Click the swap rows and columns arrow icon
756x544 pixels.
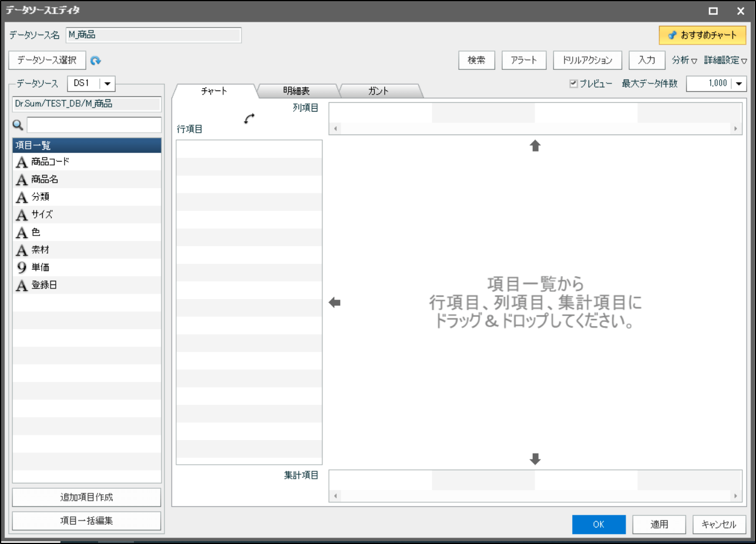point(250,118)
